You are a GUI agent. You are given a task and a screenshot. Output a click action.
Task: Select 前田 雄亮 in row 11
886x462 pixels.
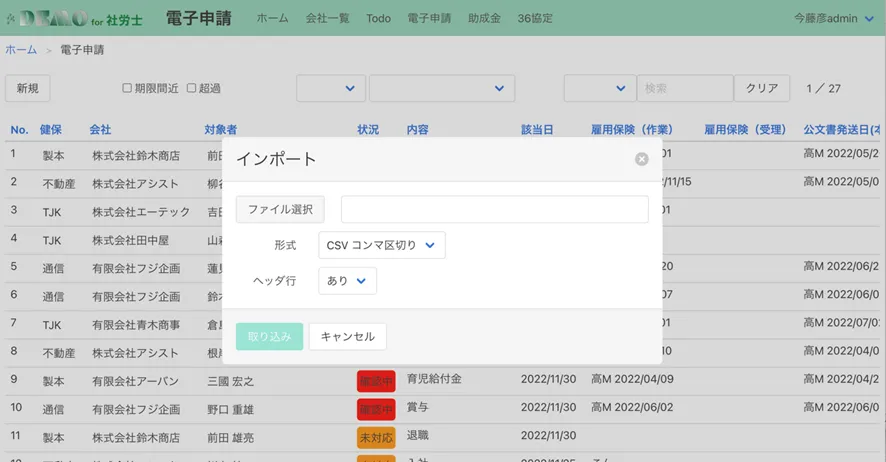(231, 438)
